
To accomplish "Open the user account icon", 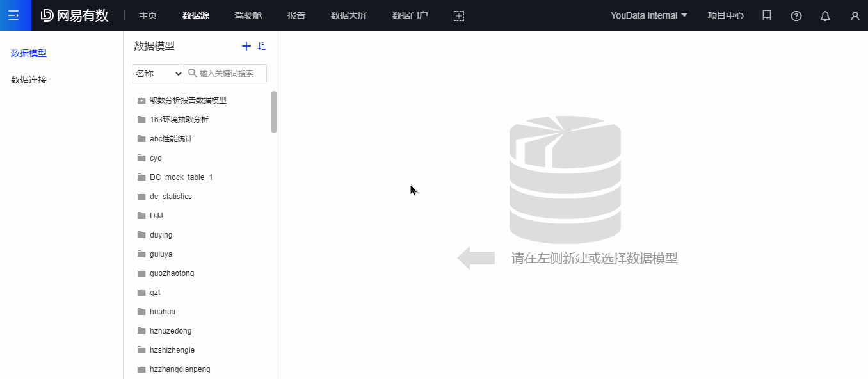I will 855,15.
